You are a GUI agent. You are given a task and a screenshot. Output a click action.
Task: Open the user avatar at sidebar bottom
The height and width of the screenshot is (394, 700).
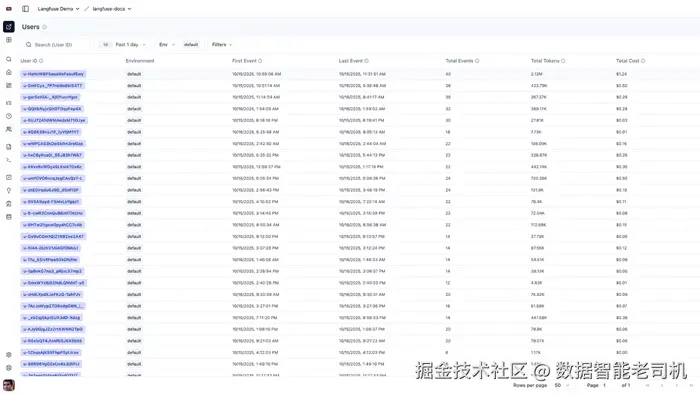pyautogui.click(x=8, y=385)
